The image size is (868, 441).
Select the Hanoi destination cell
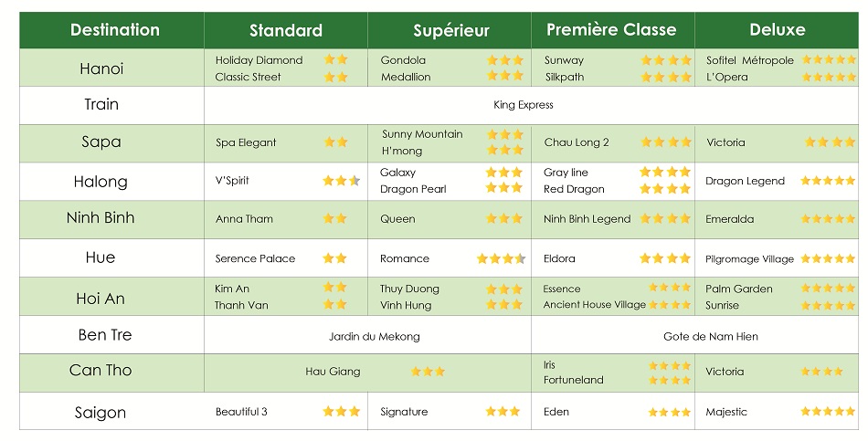[101, 68]
